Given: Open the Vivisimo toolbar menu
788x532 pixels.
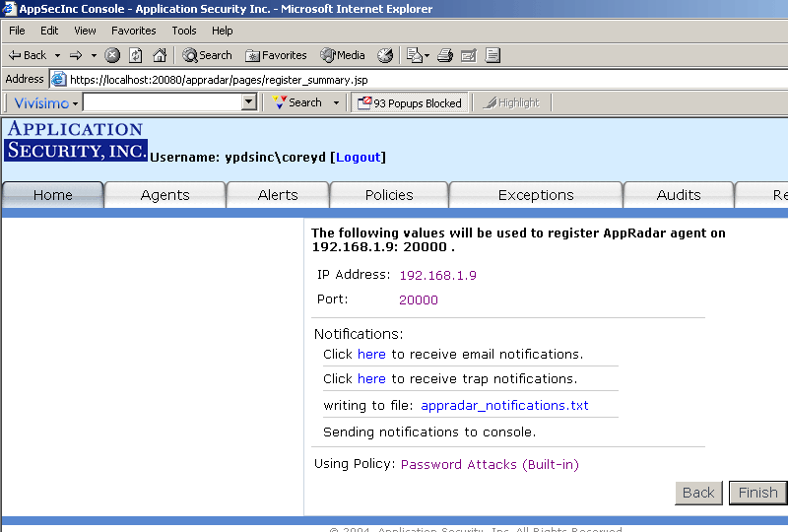Looking at the screenshot, I should click(45, 103).
